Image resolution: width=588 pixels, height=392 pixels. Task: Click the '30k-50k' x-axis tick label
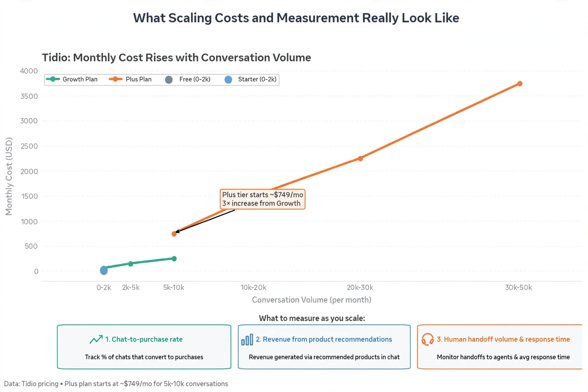518,288
